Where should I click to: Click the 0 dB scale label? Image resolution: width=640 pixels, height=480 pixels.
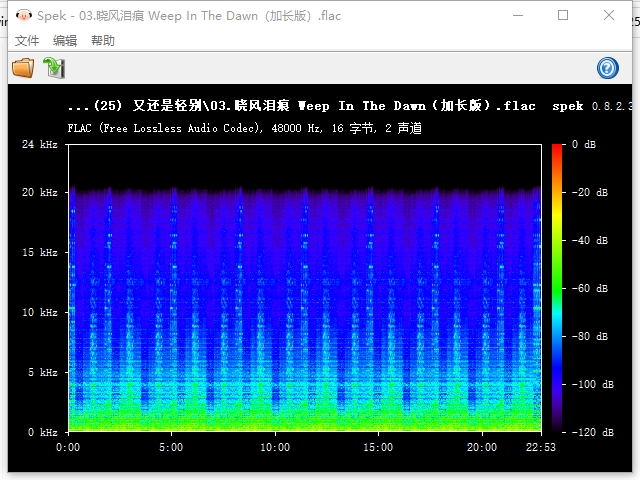point(584,144)
